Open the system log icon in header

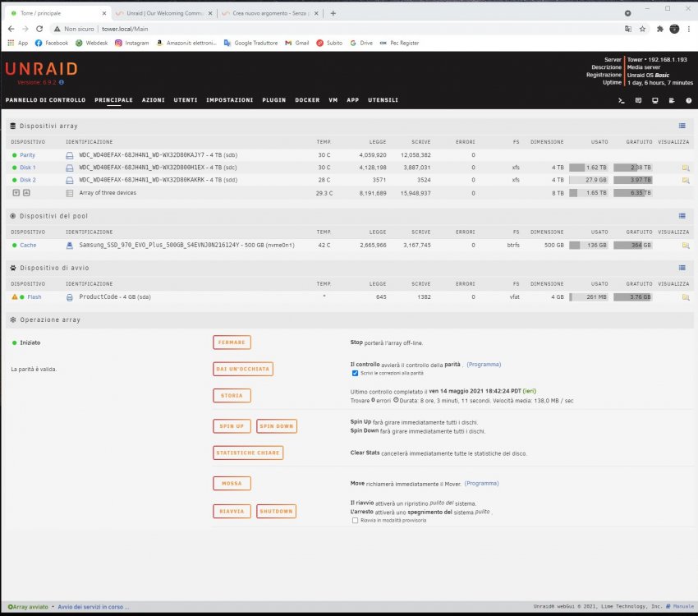[x=672, y=100]
